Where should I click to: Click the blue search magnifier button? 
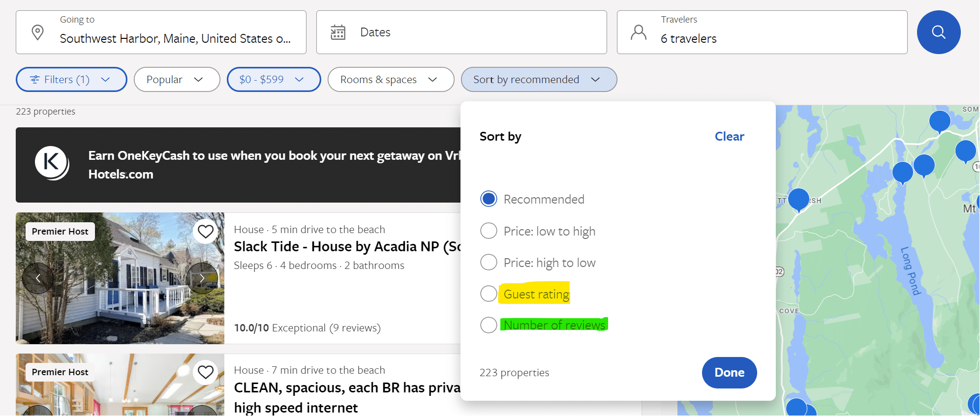pos(938,32)
